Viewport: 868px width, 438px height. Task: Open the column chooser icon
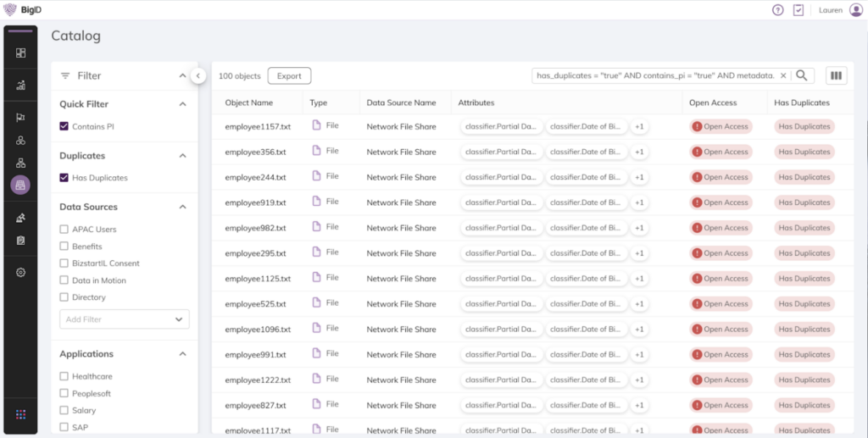coord(837,75)
